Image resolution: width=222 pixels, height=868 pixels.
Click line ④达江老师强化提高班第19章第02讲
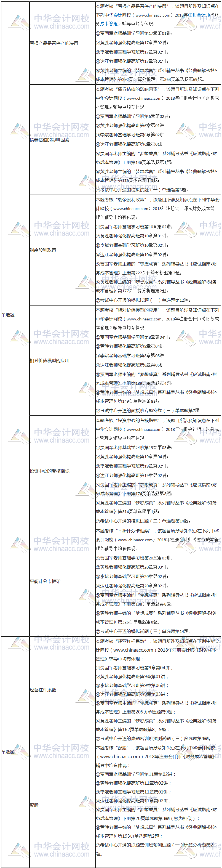[132, 476]
